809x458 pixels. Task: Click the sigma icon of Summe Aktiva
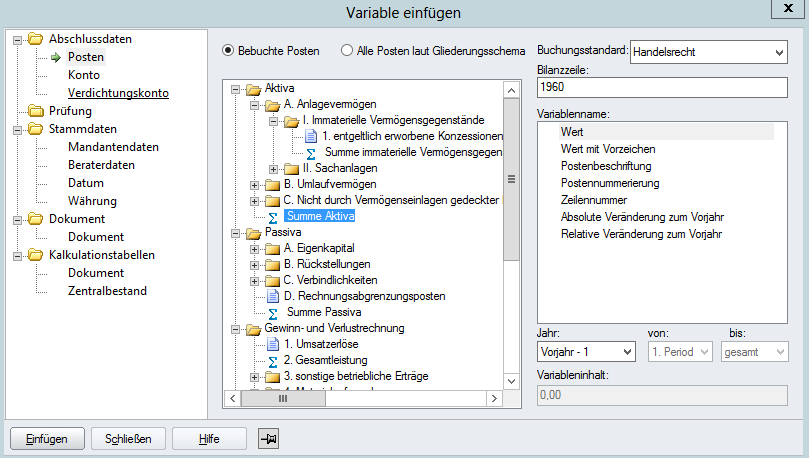pyautogui.click(x=273, y=218)
